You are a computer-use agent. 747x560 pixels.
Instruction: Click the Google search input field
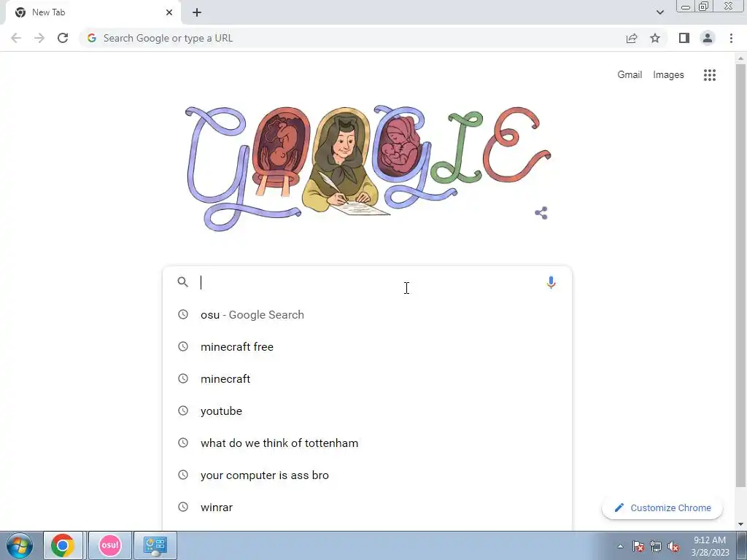coord(367,282)
